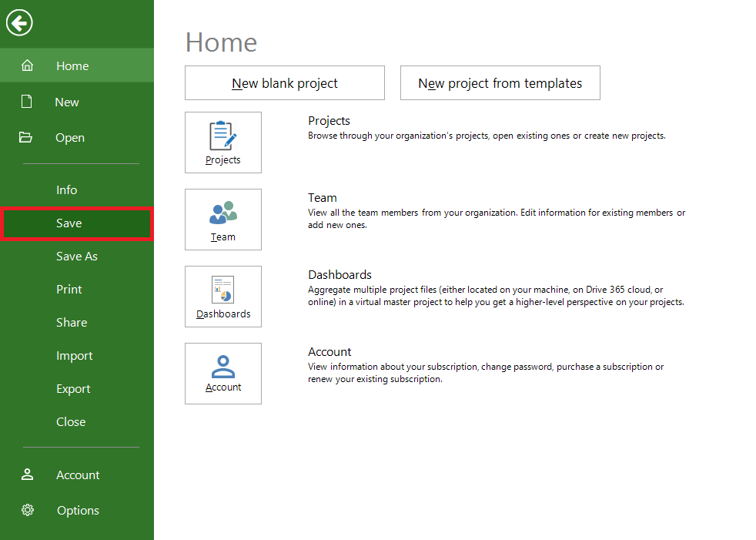Select the Team icon

[x=222, y=220]
